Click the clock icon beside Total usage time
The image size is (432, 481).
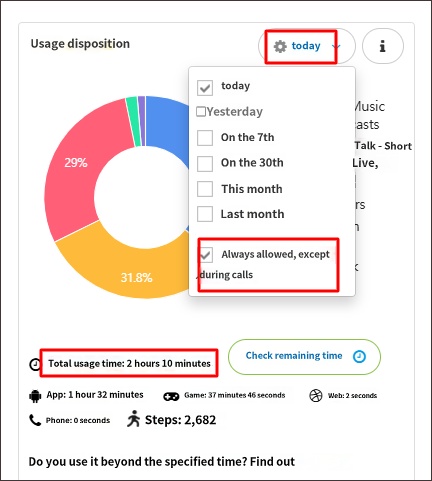35,364
